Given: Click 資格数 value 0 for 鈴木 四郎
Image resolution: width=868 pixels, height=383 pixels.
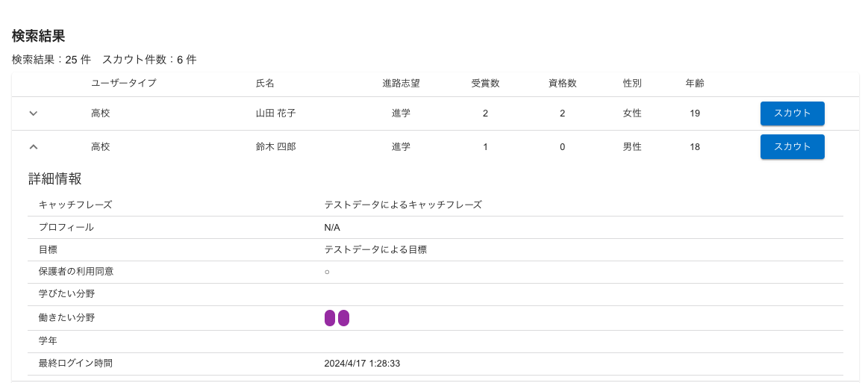Looking at the screenshot, I should click(x=563, y=146).
